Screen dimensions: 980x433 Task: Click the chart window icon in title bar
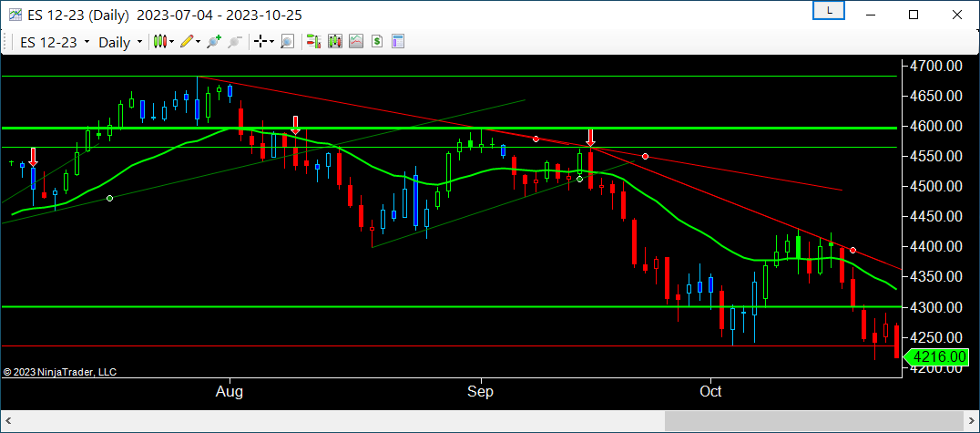point(15,15)
